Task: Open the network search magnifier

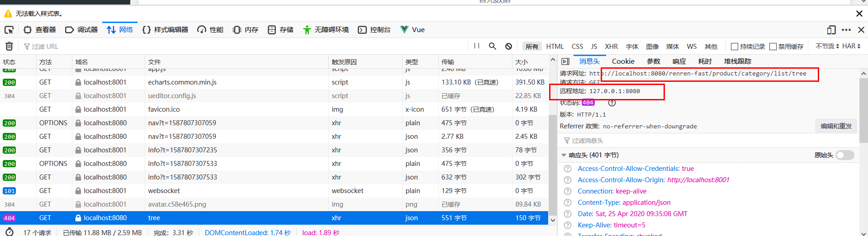Action: 493,46
